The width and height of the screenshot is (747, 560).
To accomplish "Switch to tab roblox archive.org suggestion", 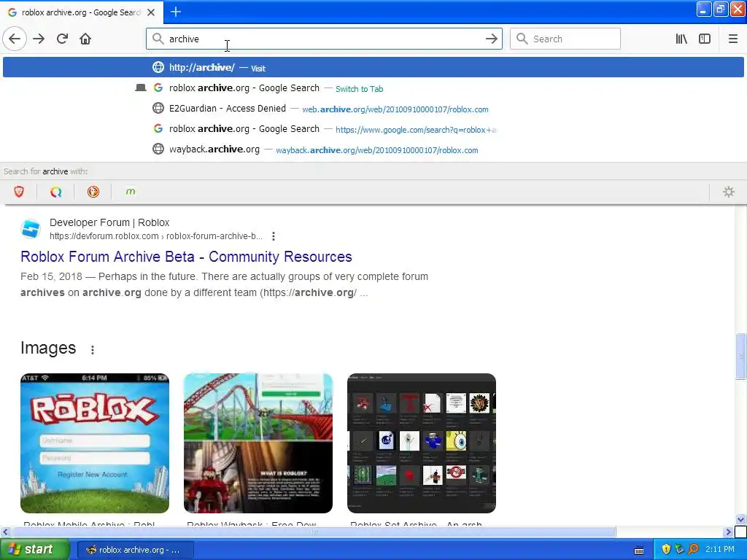I will [373, 88].
